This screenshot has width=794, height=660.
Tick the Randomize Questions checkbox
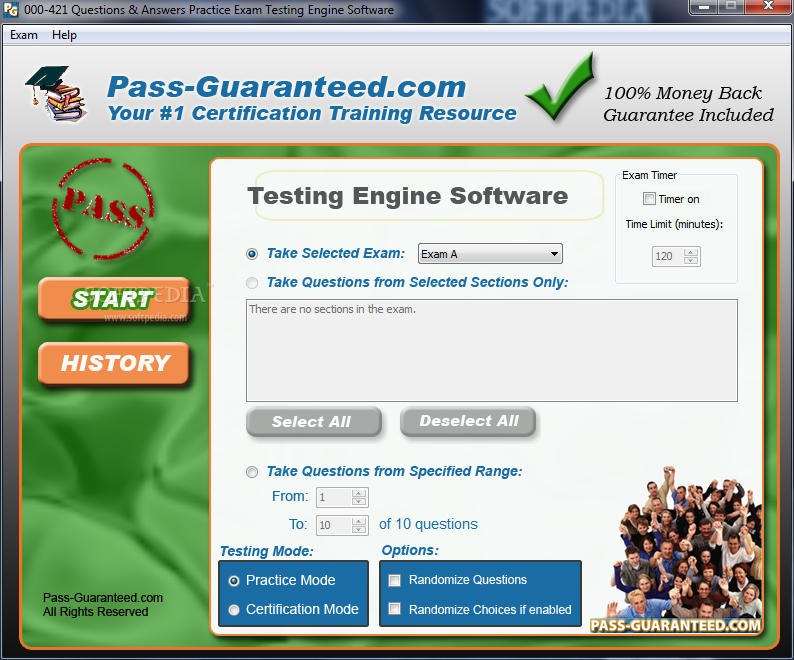tap(394, 580)
